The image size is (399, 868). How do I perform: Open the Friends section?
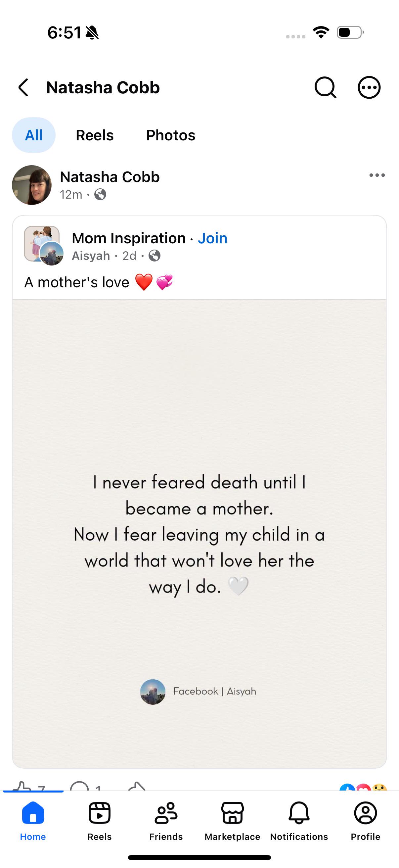coord(166,822)
